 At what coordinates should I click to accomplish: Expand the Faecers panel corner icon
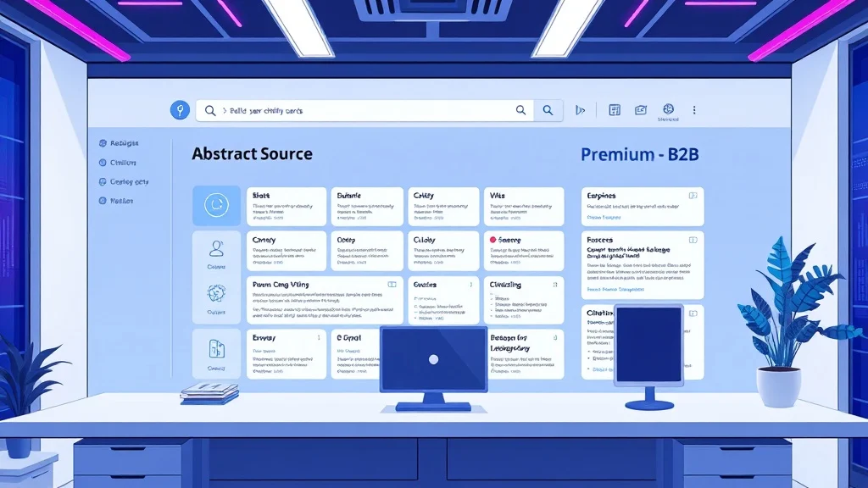(x=693, y=240)
